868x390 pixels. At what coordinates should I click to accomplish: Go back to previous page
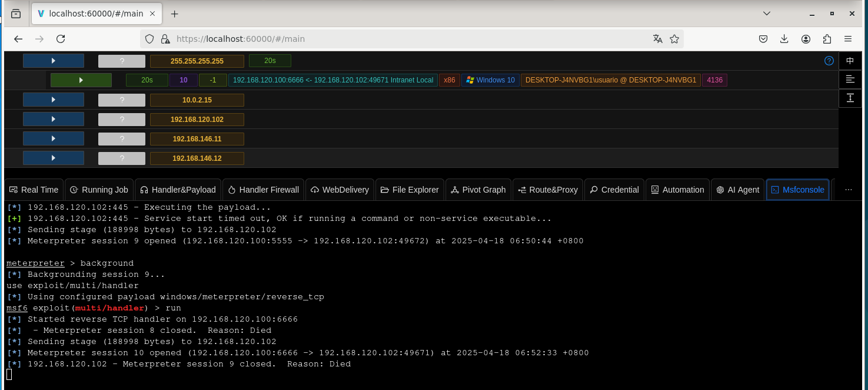(18, 39)
